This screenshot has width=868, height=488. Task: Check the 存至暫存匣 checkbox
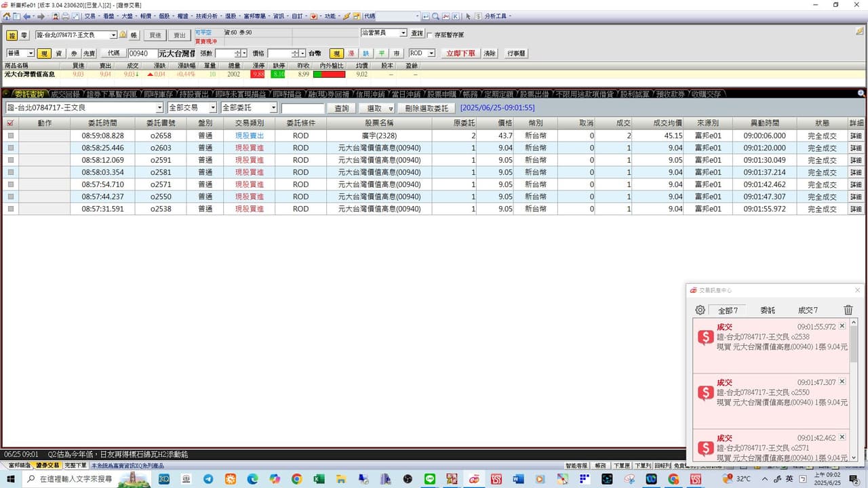point(429,35)
